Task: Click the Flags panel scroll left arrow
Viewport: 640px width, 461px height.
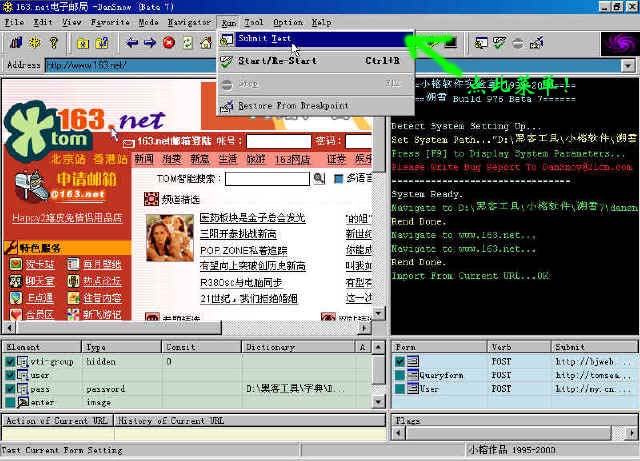Action: tap(399, 433)
